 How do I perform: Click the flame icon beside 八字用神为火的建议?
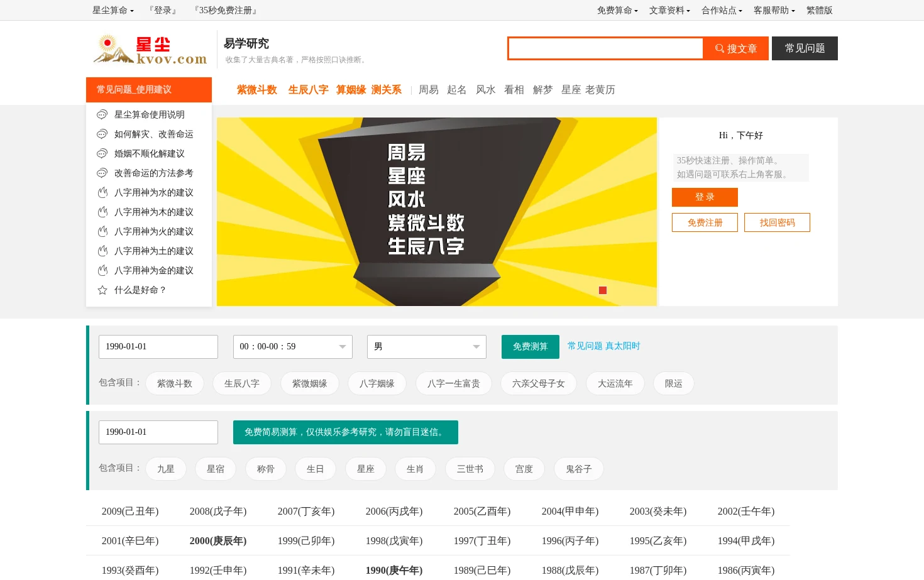pos(102,232)
